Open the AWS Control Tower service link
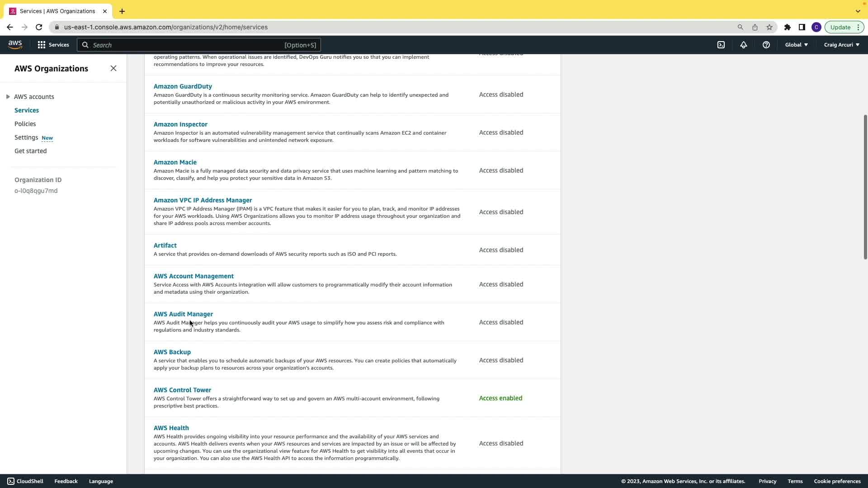The height and width of the screenshot is (488, 868). coord(182,390)
